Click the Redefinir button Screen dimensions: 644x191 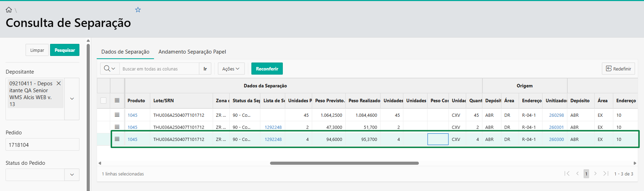(618, 69)
